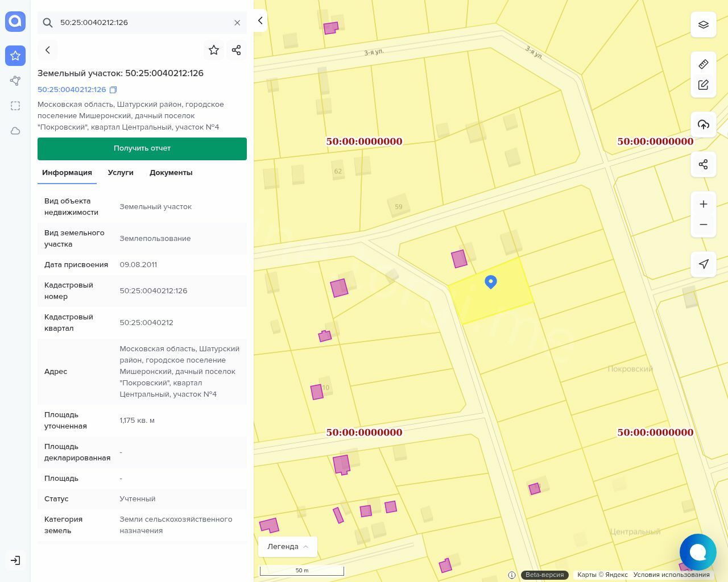Copy the cadastral number to clipboard

(x=113, y=90)
